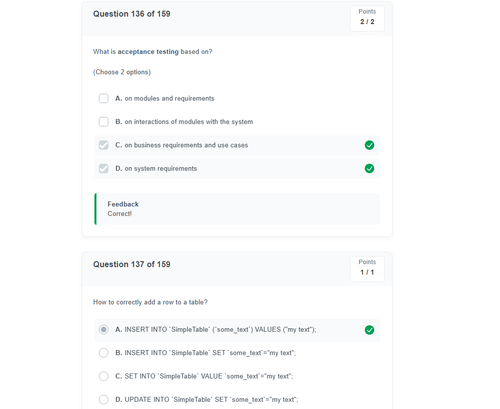Viewport: 500px width, 409px height.
Task: Click the Points 2 / 2 score box
Action: 367,19
